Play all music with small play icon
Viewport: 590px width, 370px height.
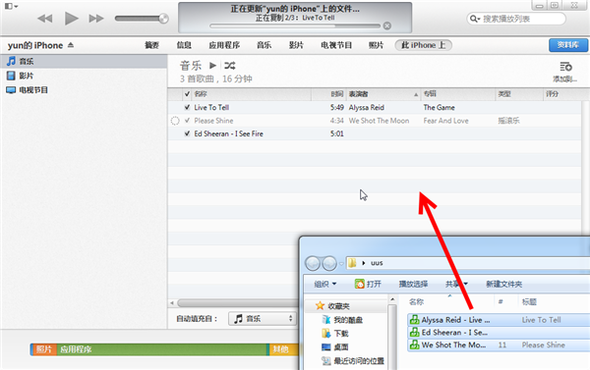click(213, 65)
